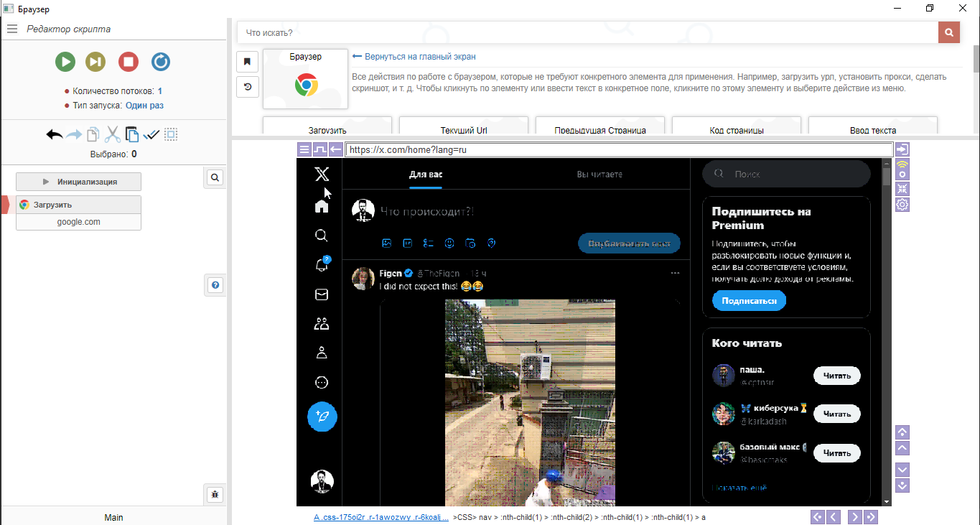Click the scissors cut icon
The width and height of the screenshot is (980, 525).
point(113,134)
